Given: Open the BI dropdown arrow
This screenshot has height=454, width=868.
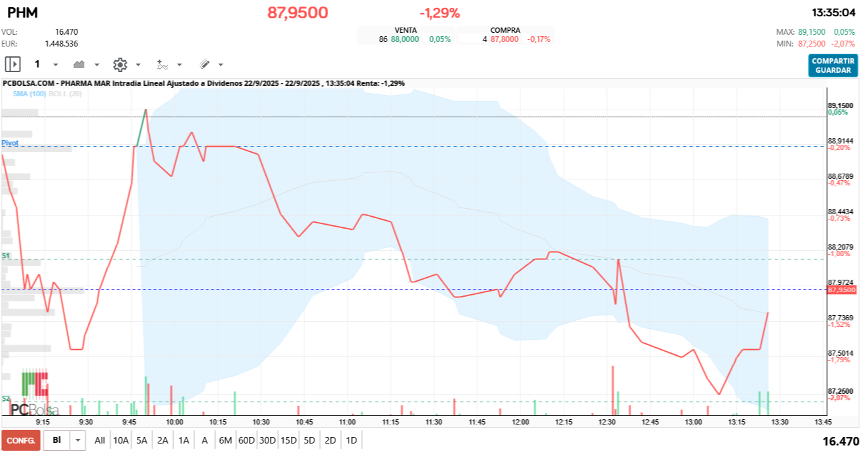Looking at the screenshot, I should 78,440.
